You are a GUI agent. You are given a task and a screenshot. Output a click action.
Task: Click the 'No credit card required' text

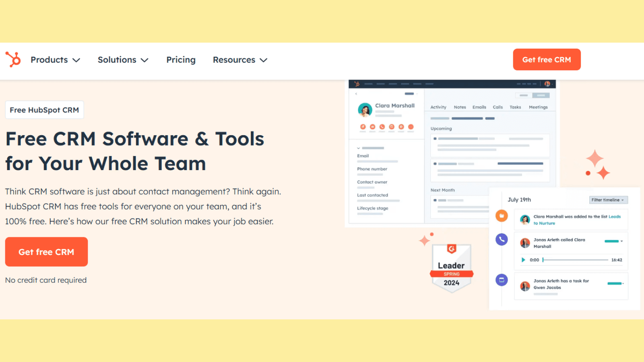click(x=46, y=280)
